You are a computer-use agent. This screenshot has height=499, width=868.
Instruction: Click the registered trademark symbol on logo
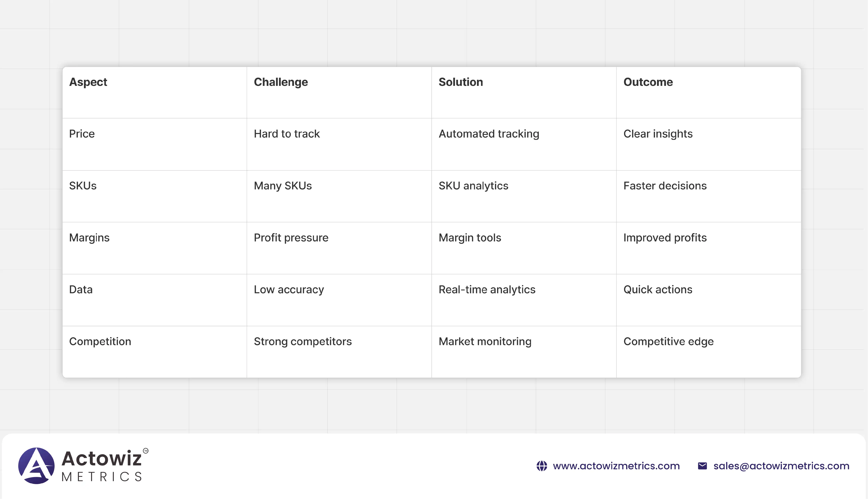click(x=146, y=451)
